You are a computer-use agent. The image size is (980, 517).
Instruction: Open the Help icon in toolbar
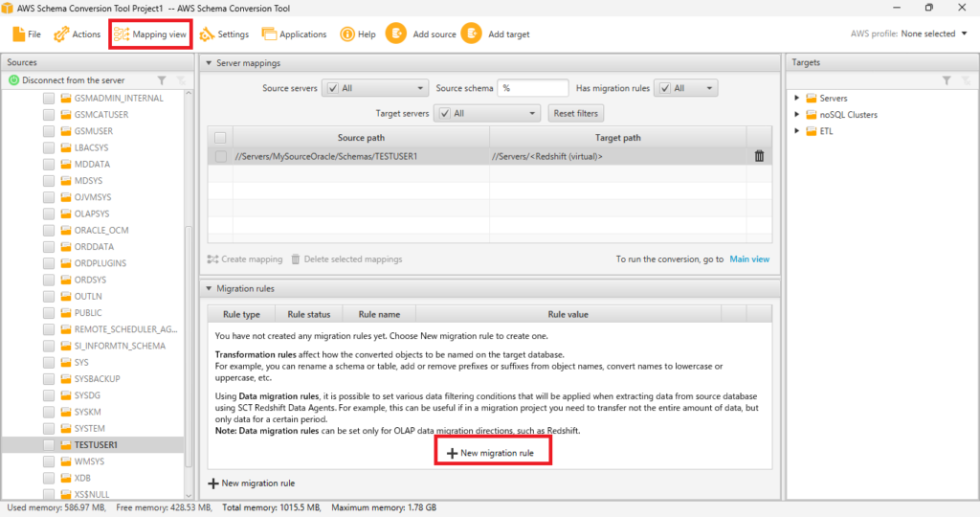[348, 34]
